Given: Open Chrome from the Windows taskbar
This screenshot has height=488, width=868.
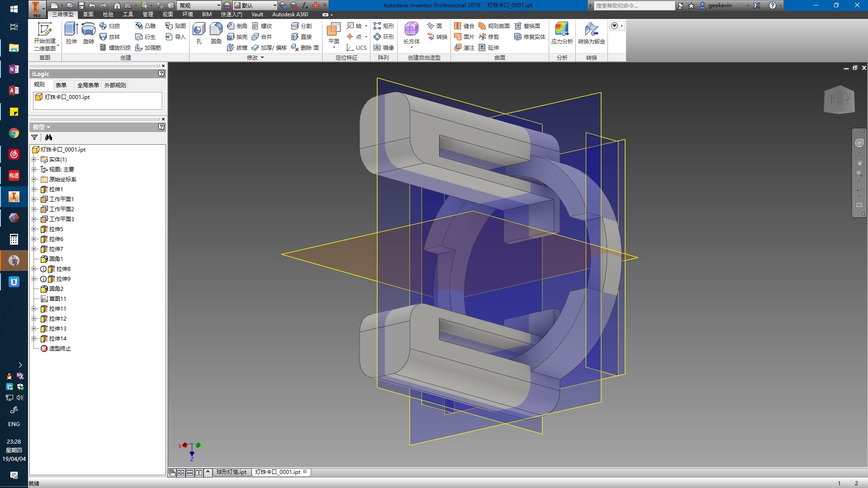Looking at the screenshot, I should tap(14, 133).
